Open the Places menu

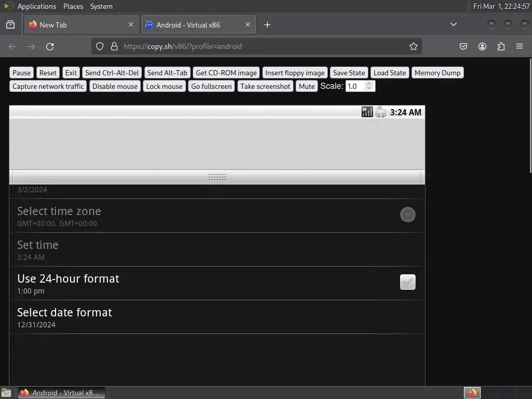(73, 6)
